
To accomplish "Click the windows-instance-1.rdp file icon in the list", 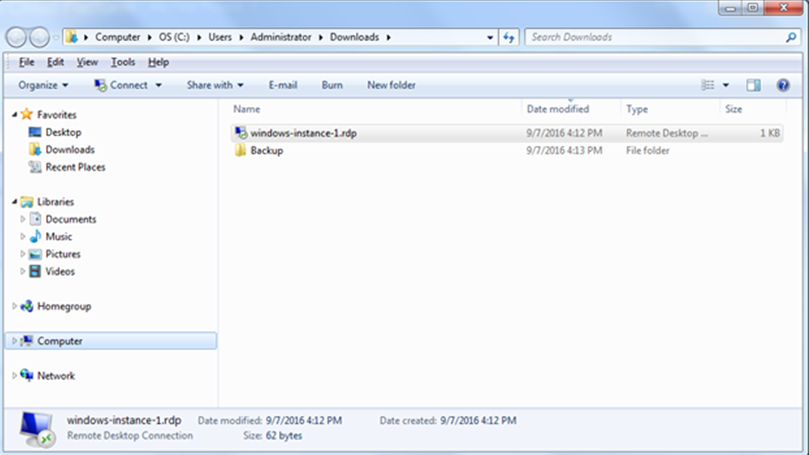I will tap(241, 133).
